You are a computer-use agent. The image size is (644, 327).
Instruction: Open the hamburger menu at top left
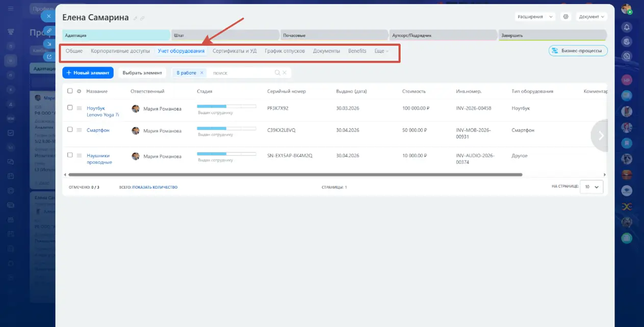tap(11, 9)
